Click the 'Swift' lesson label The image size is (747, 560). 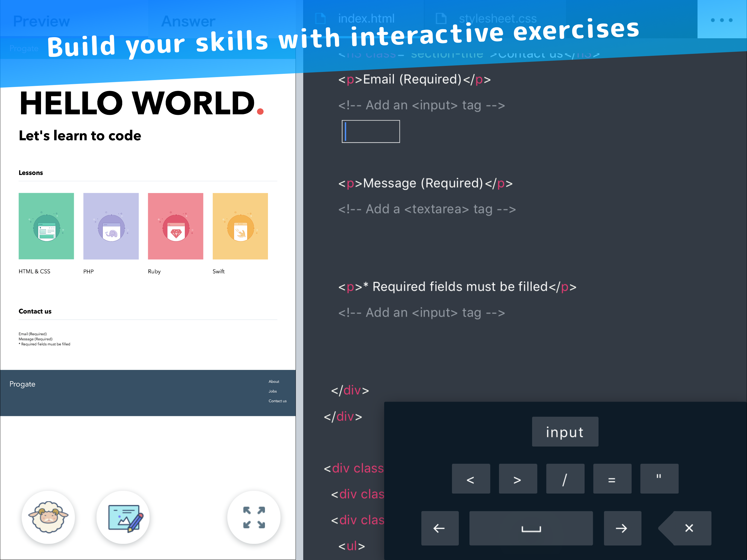coord(218,271)
